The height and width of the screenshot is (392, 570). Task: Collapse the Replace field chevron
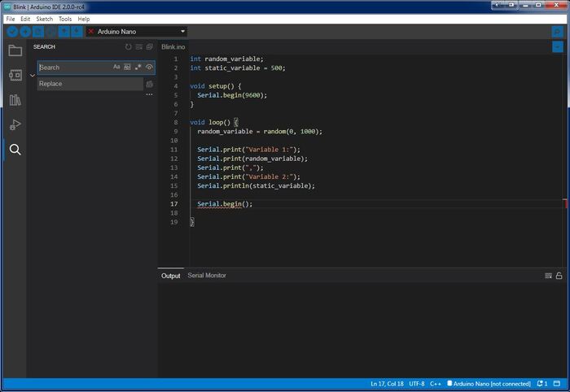coord(32,76)
